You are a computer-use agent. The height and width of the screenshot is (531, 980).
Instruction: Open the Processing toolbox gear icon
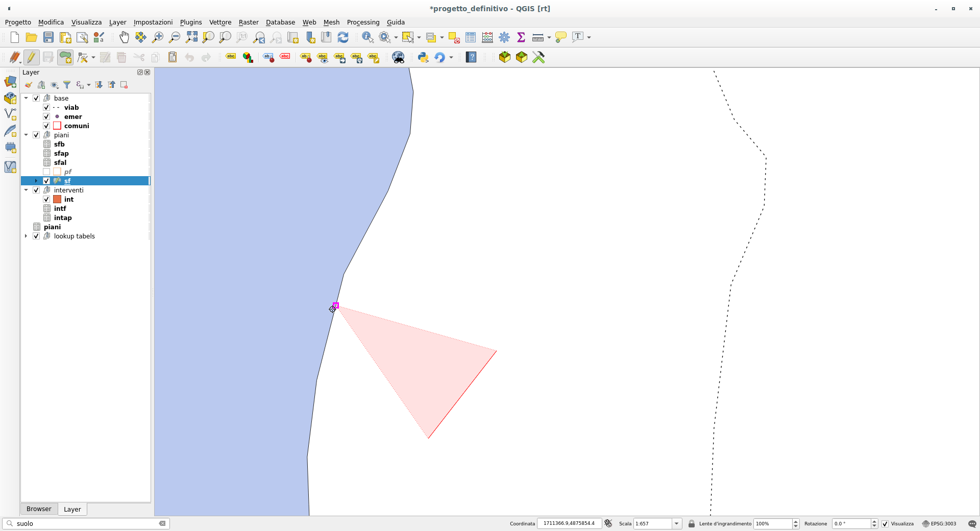point(504,37)
